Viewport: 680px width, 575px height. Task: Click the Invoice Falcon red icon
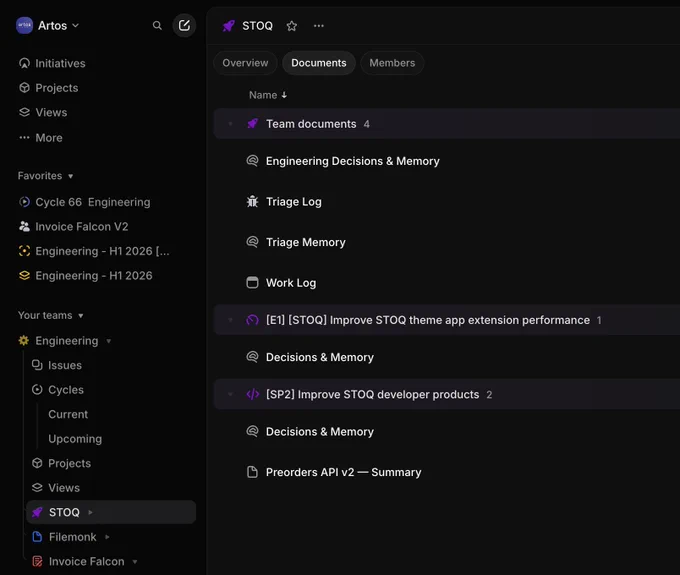37,562
